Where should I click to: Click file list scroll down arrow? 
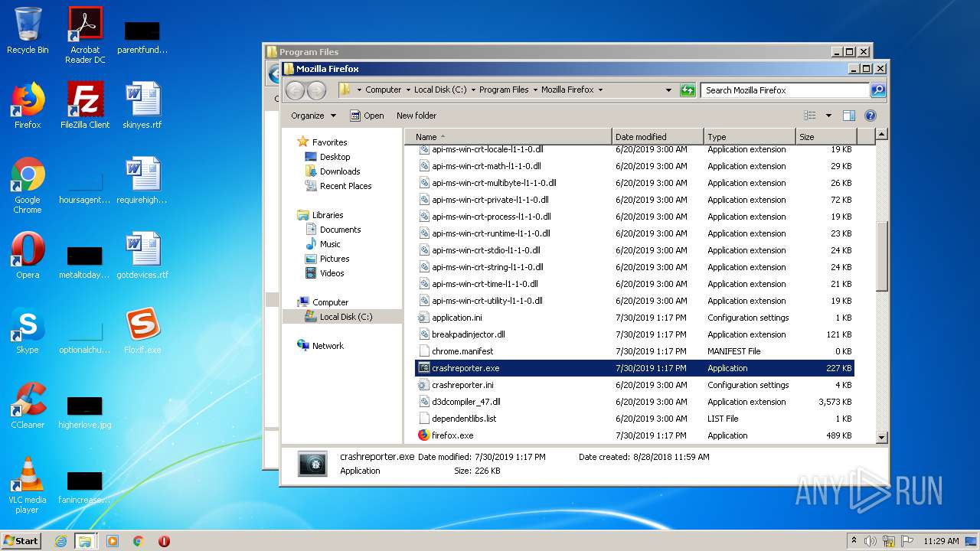(881, 437)
